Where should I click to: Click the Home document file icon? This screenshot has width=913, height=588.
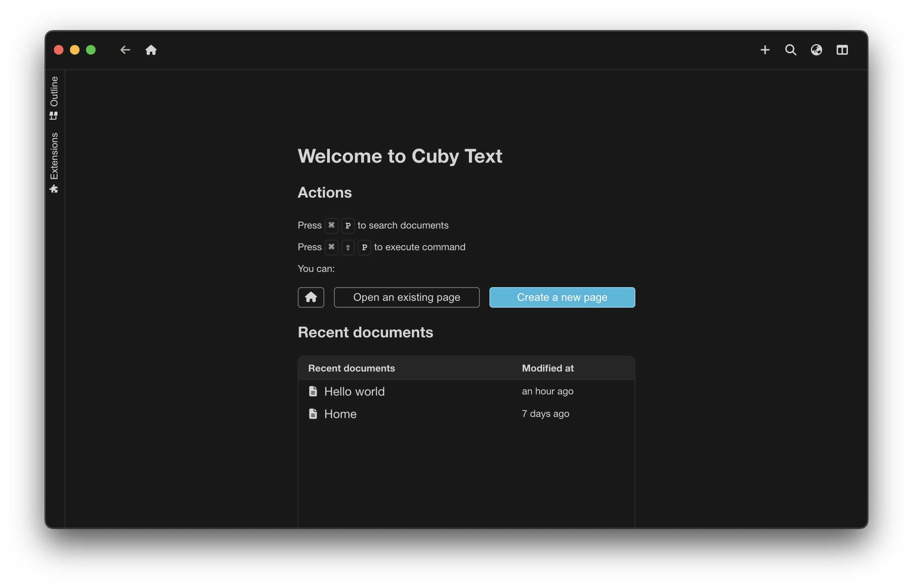click(x=313, y=414)
